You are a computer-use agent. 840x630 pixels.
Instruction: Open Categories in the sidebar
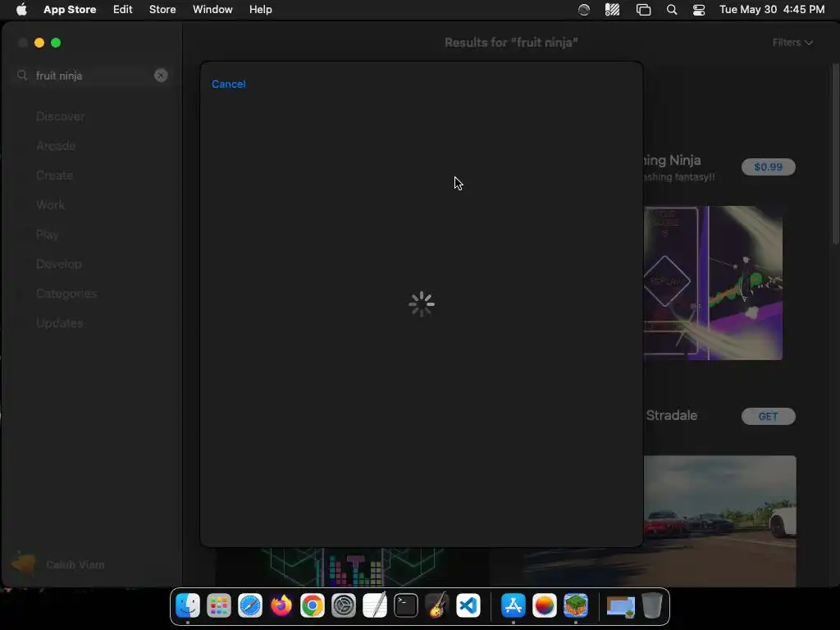point(66,294)
